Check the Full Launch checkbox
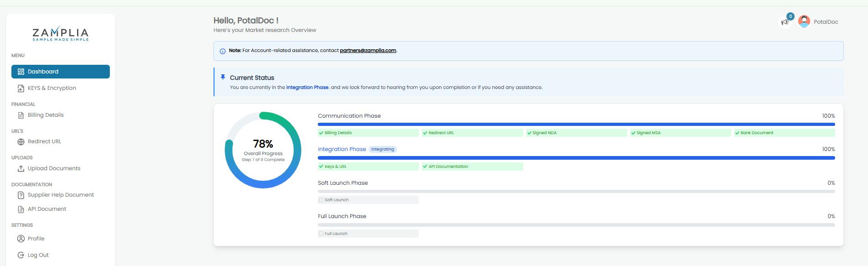This screenshot has height=266, width=868. pos(321,234)
